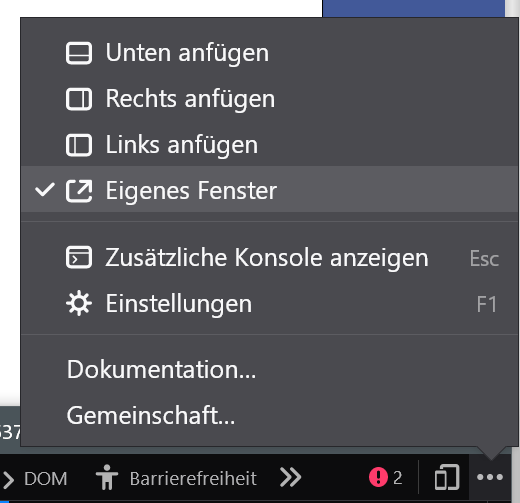520x503 pixels.
Task: Toggle the responsive design mode icon
Action: click(447, 477)
